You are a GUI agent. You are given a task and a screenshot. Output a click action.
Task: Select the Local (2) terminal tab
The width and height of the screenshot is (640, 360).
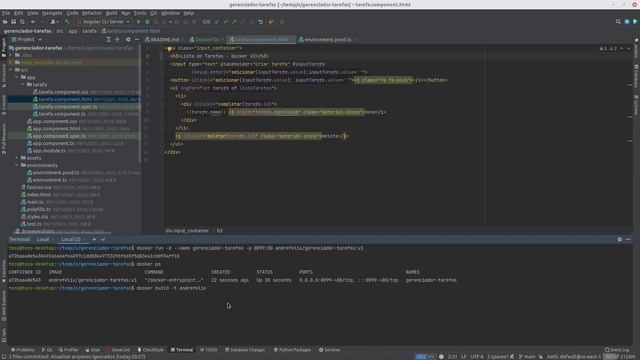pyautogui.click(x=71, y=240)
